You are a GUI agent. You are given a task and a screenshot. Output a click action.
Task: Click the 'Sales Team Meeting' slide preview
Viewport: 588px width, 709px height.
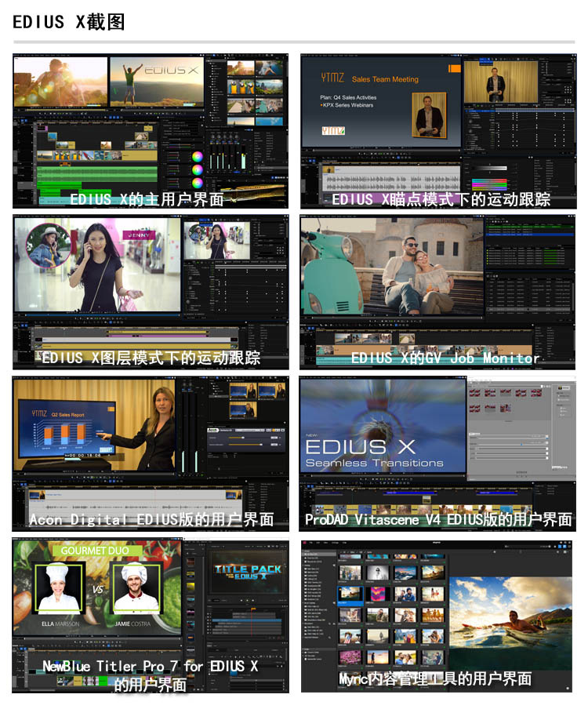click(x=381, y=102)
